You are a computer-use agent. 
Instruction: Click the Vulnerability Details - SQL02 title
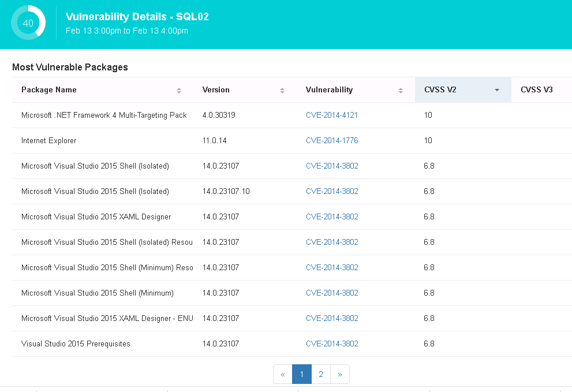tap(137, 17)
